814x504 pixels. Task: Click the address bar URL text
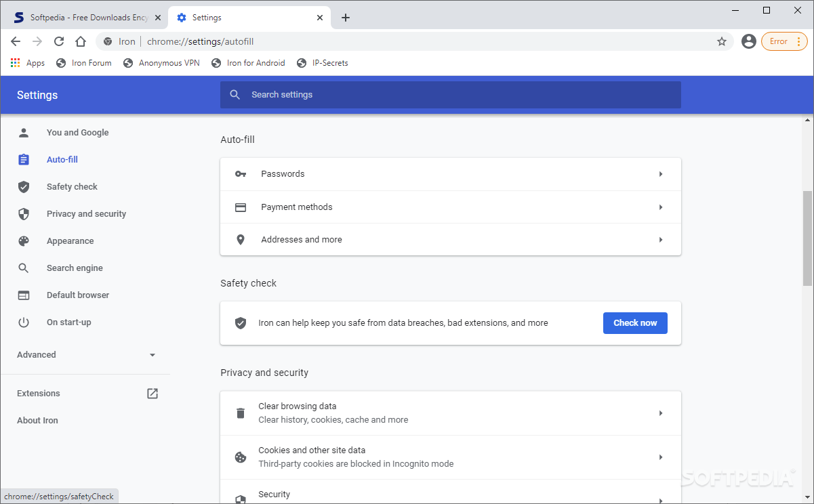[x=200, y=41]
